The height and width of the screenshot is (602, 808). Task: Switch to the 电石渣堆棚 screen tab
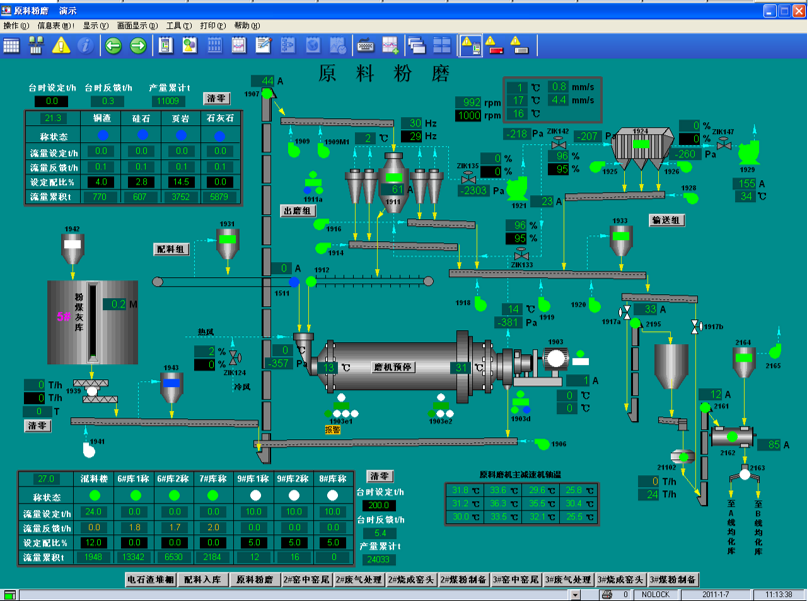point(150,580)
